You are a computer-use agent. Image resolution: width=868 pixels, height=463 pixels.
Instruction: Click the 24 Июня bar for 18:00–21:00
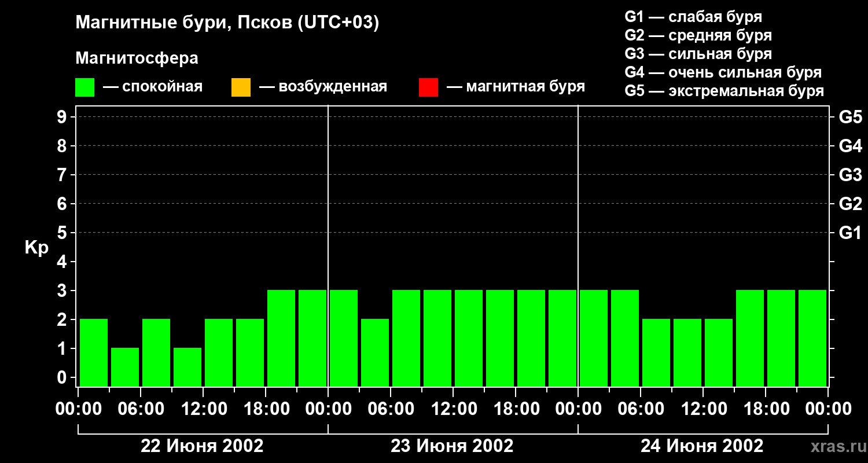(781, 338)
